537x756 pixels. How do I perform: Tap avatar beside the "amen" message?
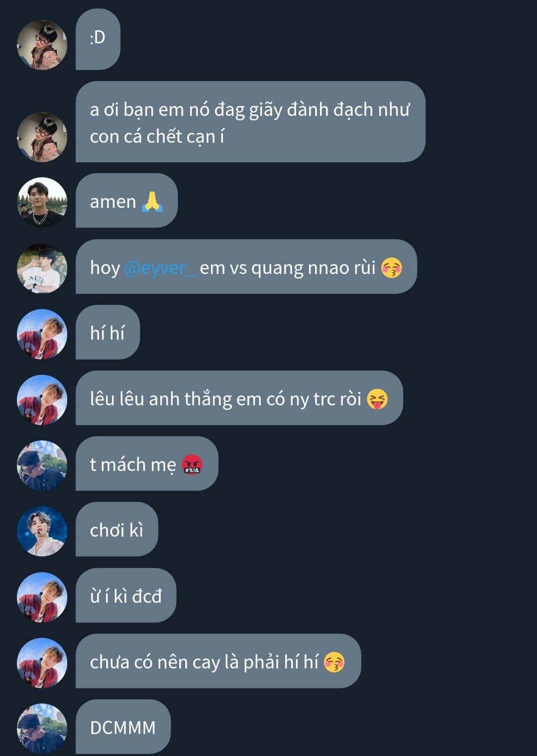42,202
